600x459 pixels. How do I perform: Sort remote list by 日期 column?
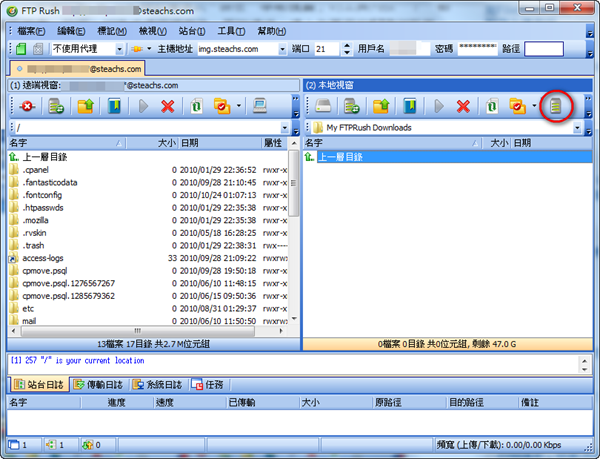coord(220,143)
